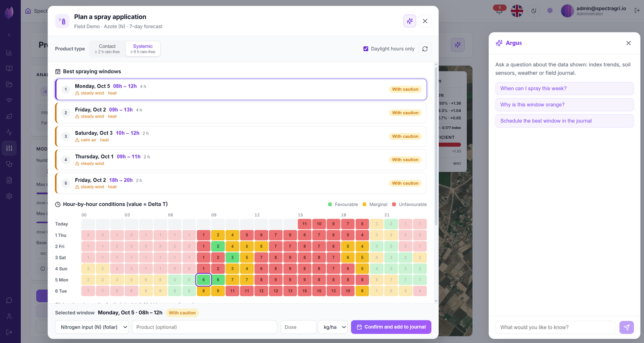The width and height of the screenshot is (644, 343).
Task: Click the home icon in breadcrumb
Action: pyautogui.click(x=28, y=11)
